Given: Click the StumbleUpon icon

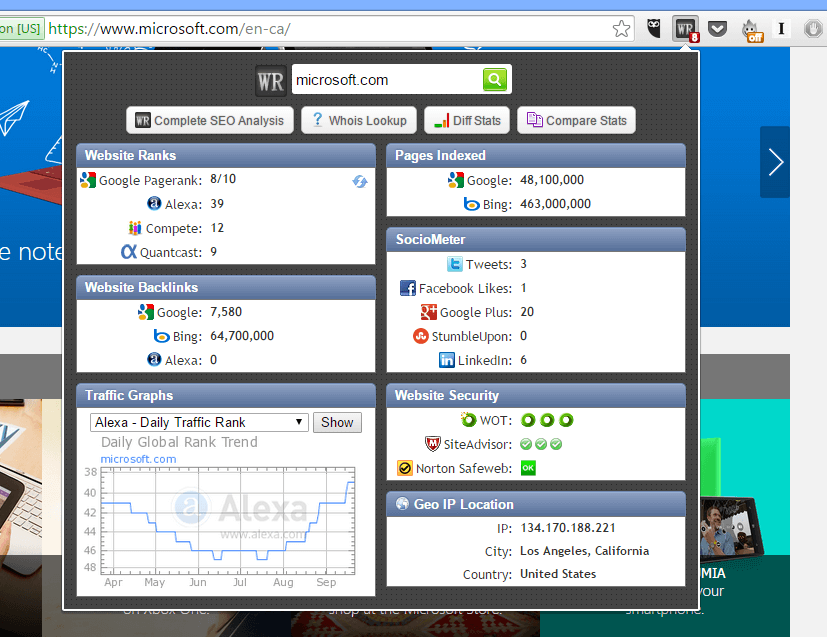Looking at the screenshot, I should coord(421,336).
